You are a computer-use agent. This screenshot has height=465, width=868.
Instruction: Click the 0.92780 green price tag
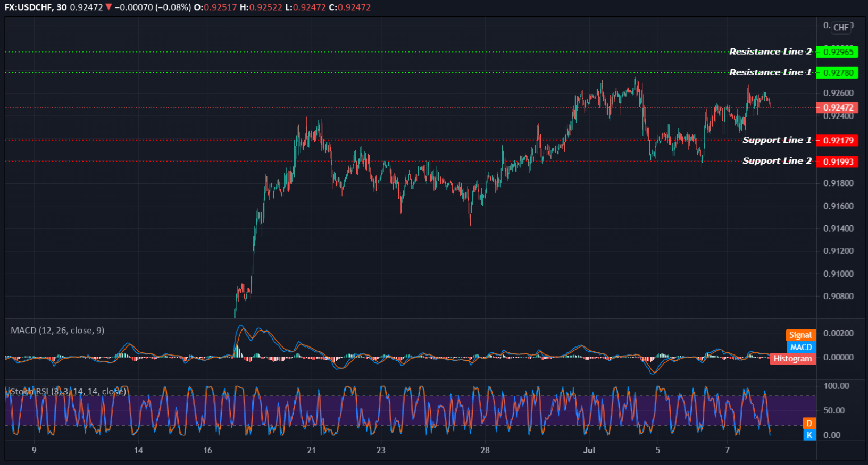[x=838, y=73]
